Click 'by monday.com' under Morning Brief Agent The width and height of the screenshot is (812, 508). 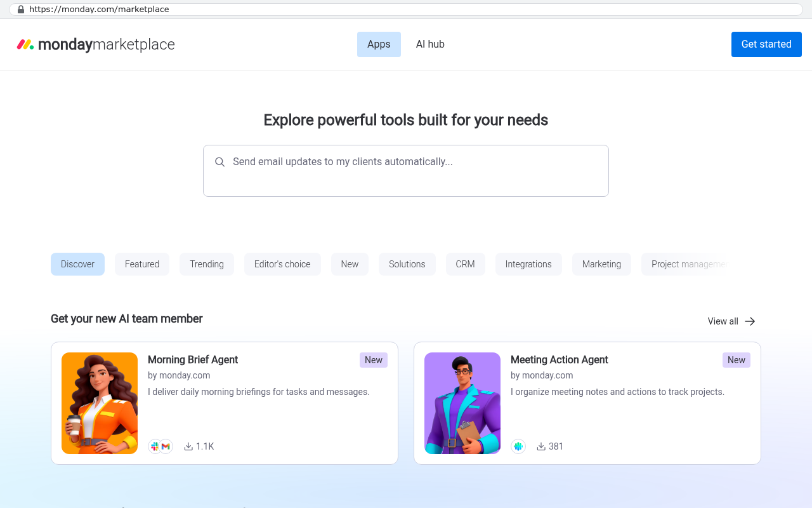(x=179, y=375)
